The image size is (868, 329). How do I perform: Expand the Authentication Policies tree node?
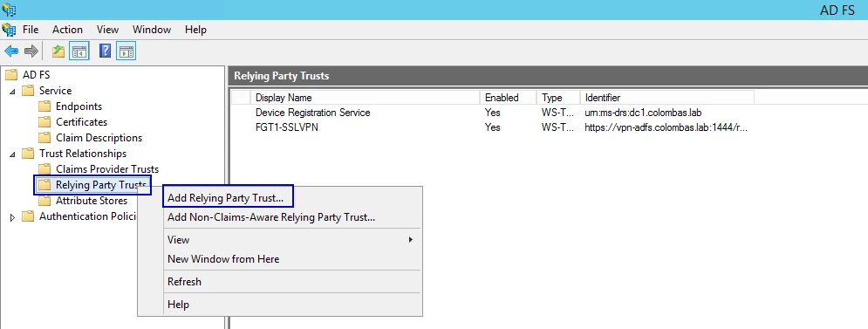(13, 217)
